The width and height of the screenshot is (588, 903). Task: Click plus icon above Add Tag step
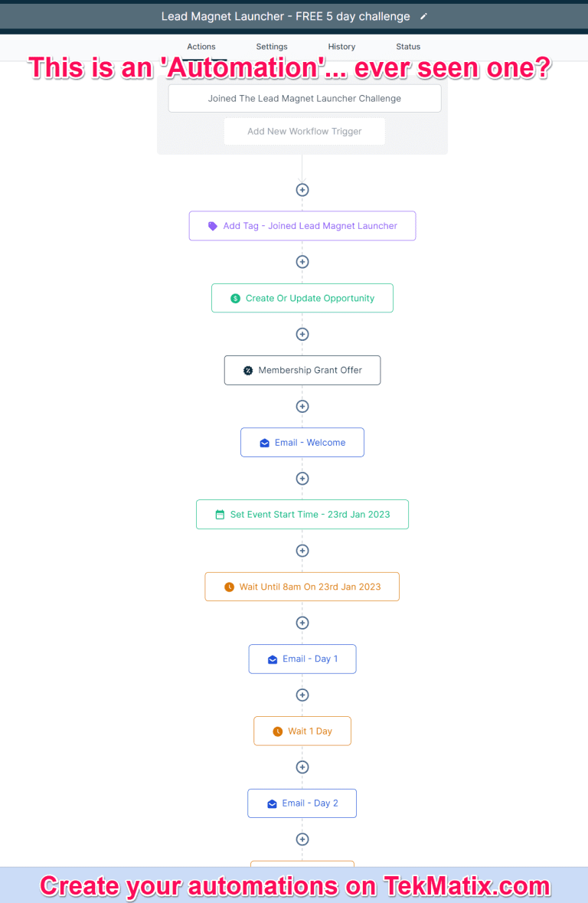(302, 190)
